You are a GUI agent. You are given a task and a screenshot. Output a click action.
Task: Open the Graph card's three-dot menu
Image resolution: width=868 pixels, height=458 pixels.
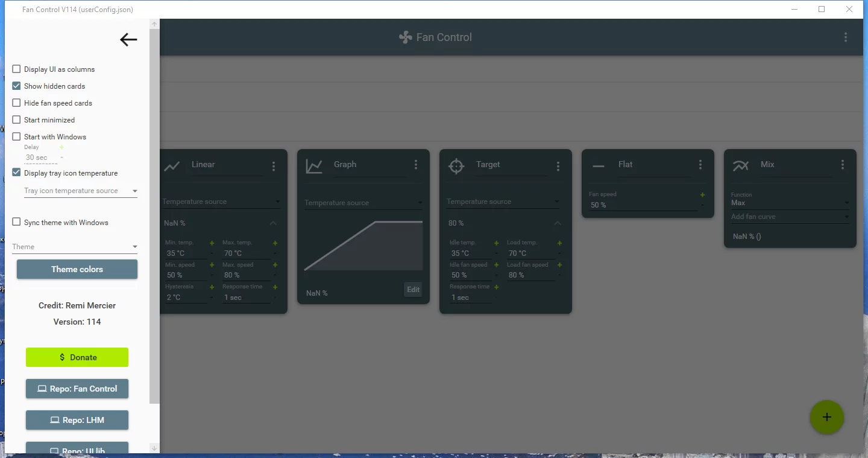tap(416, 165)
